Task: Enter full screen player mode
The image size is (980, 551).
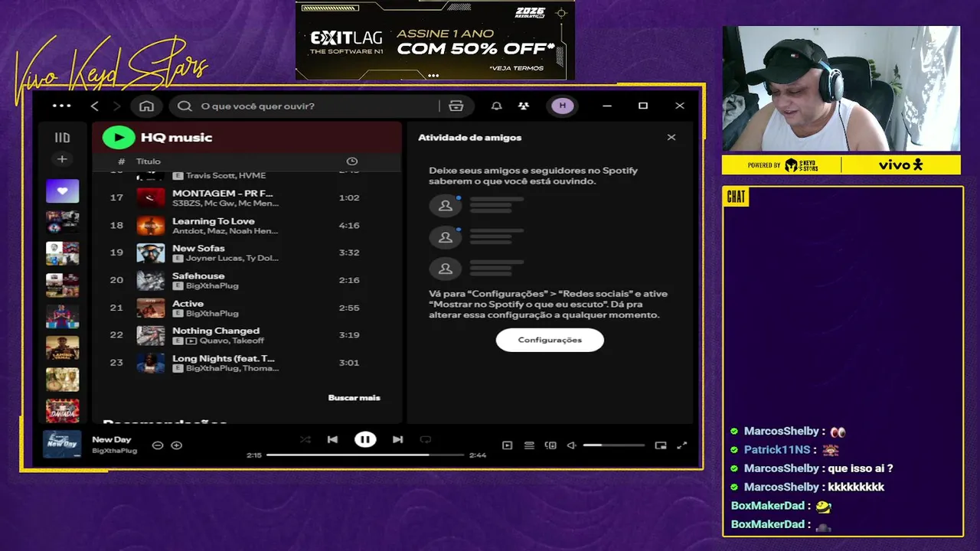Action: click(x=682, y=445)
